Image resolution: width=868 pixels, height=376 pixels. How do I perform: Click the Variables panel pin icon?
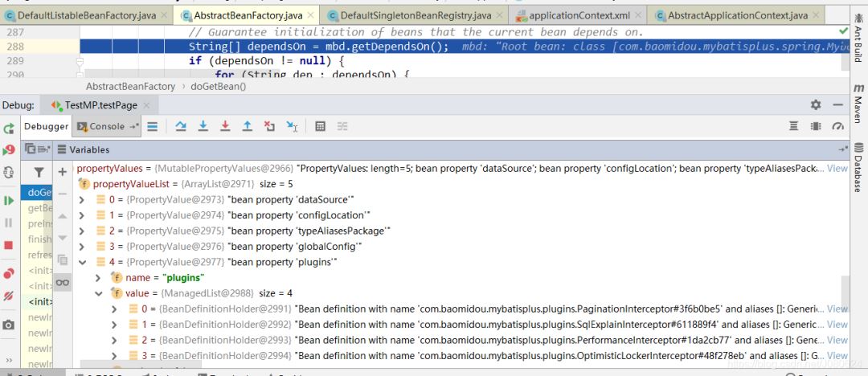click(x=842, y=149)
